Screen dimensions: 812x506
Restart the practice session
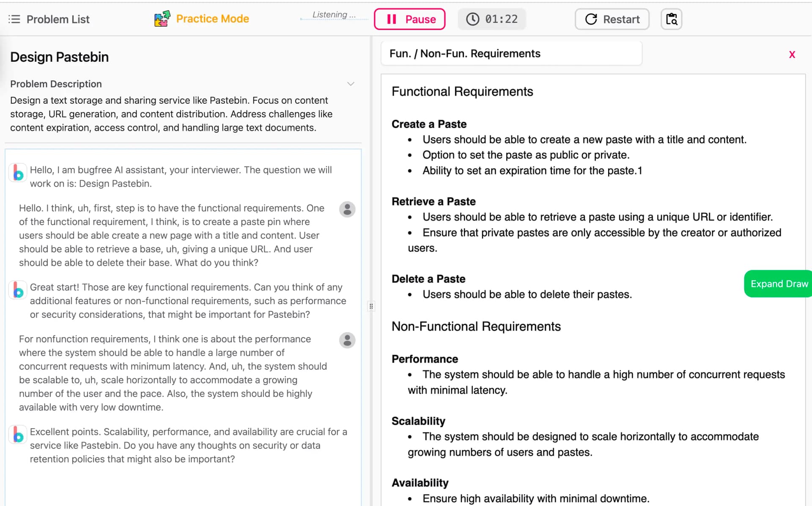pyautogui.click(x=612, y=19)
